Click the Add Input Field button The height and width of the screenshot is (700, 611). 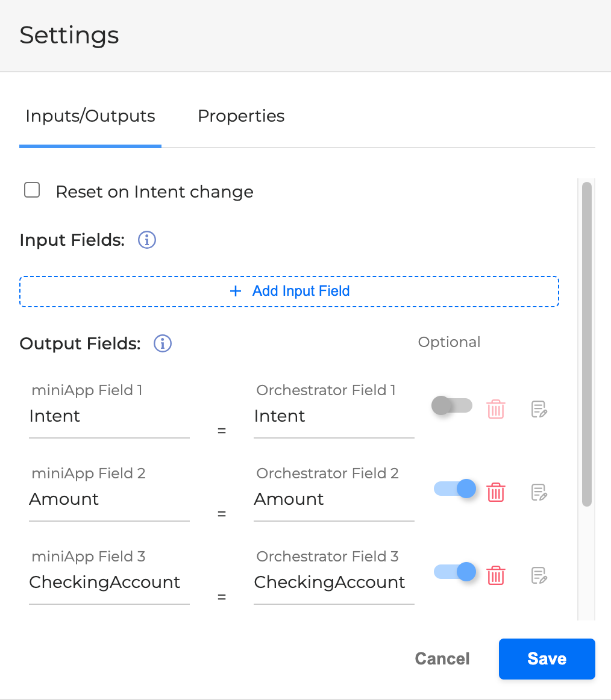click(289, 292)
